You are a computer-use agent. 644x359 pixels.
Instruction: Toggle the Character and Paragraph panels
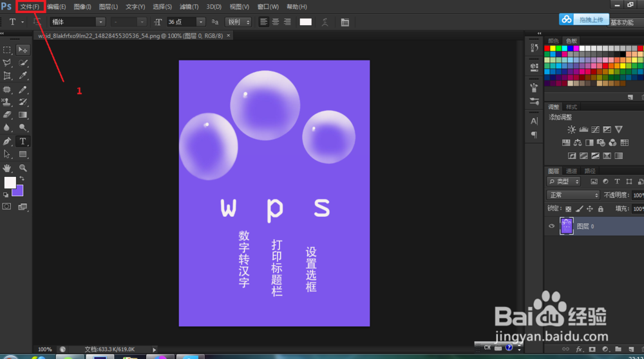(345, 22)
